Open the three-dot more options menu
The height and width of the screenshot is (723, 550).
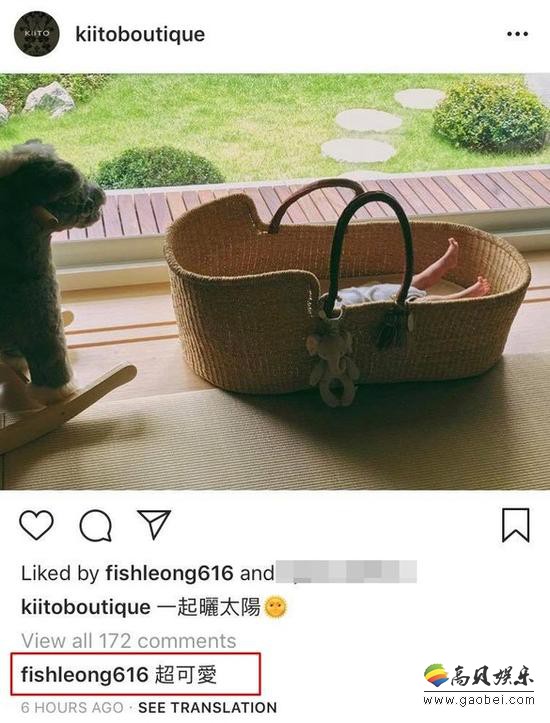pyautogui.click(x=517, y=34)
